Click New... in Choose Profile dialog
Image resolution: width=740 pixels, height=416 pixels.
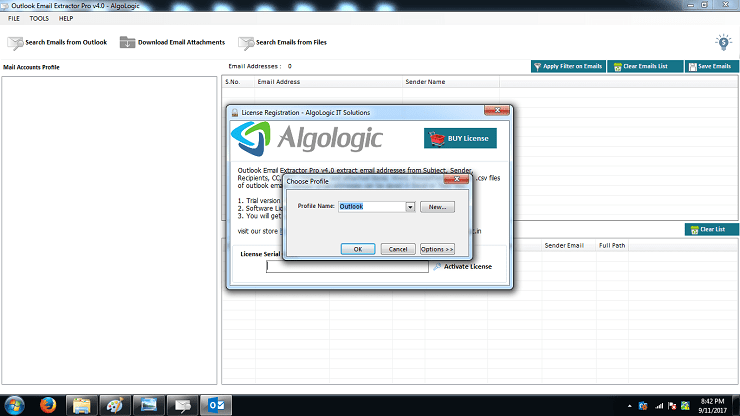pos(437,207)
